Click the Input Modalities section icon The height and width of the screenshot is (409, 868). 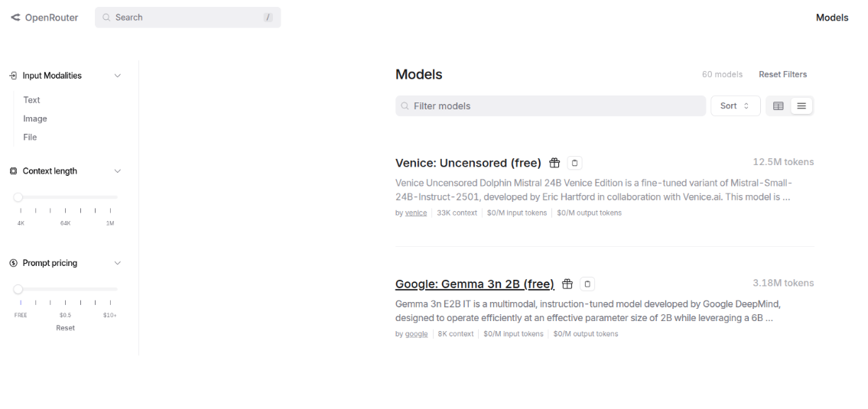click(13, 75)
